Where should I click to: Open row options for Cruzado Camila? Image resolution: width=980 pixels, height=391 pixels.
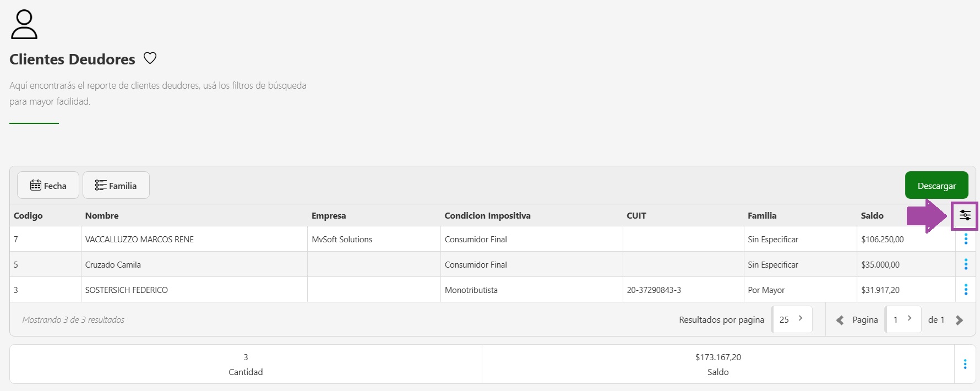click(966, 264)
